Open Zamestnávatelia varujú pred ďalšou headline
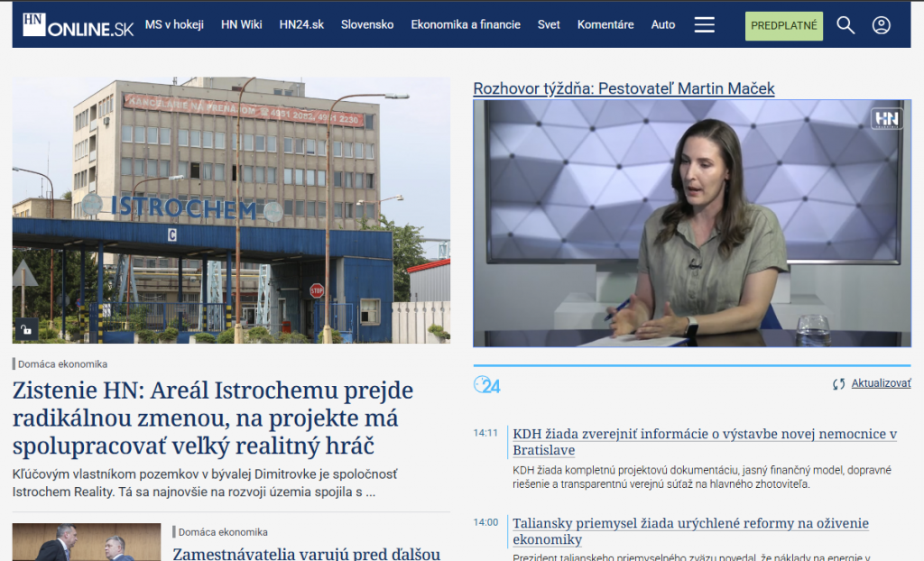This screenshot has width=924, height=561. point(307,554)
